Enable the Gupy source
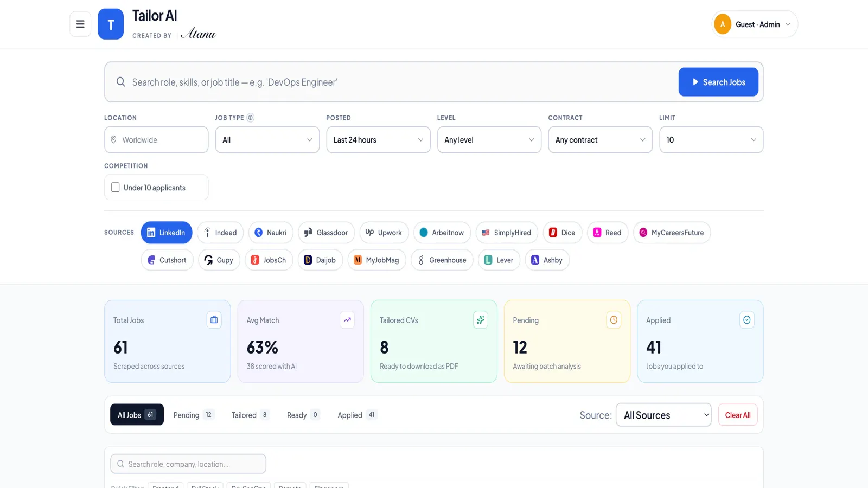Image resolution: width=868 pixels, height=488 pixels. click(219, 260)
